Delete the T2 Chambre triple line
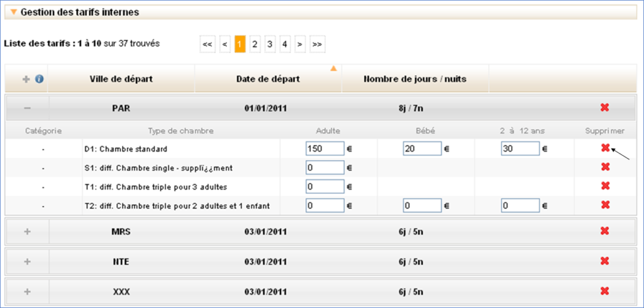 click(604, 205)
